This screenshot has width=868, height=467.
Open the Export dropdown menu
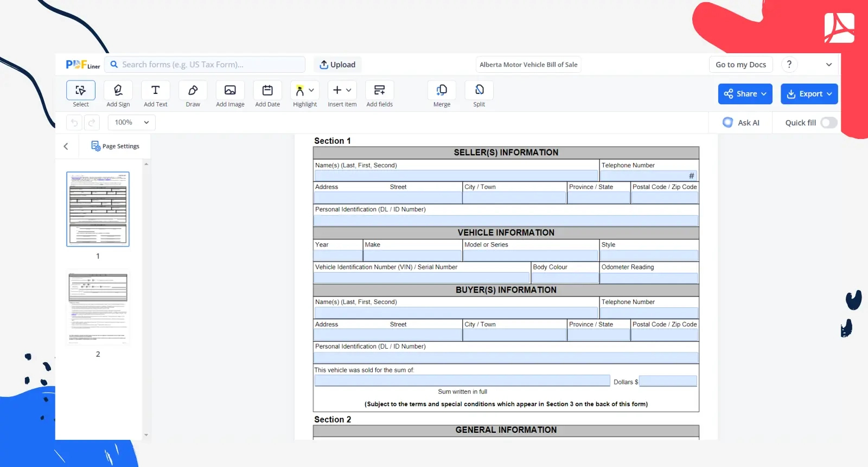tap(809, 94)
